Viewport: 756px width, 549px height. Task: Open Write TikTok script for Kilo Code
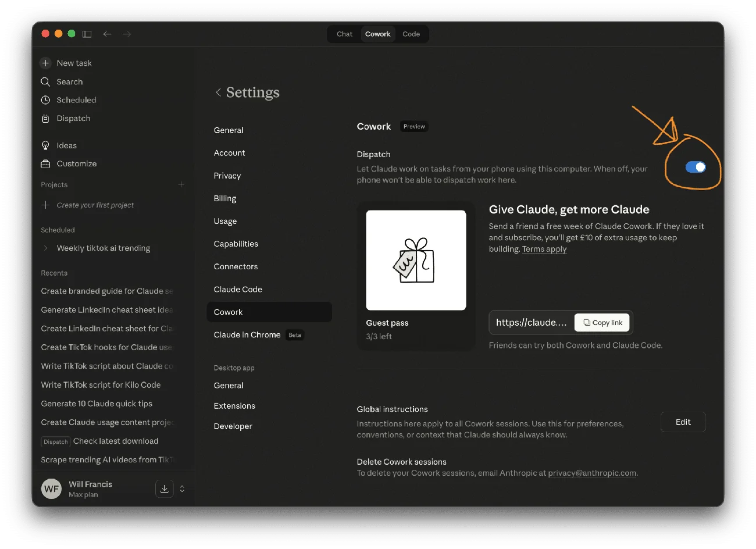[101, 385]
